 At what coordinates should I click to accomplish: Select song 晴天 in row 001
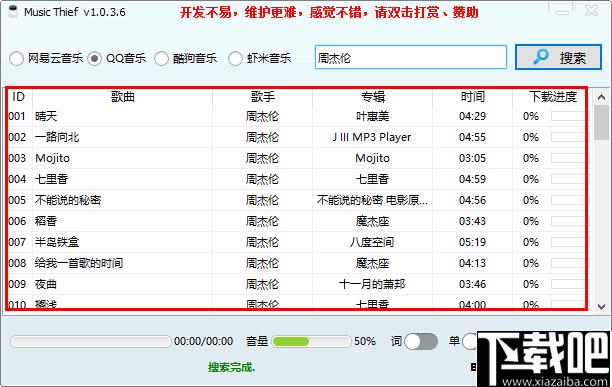[46, 116]
